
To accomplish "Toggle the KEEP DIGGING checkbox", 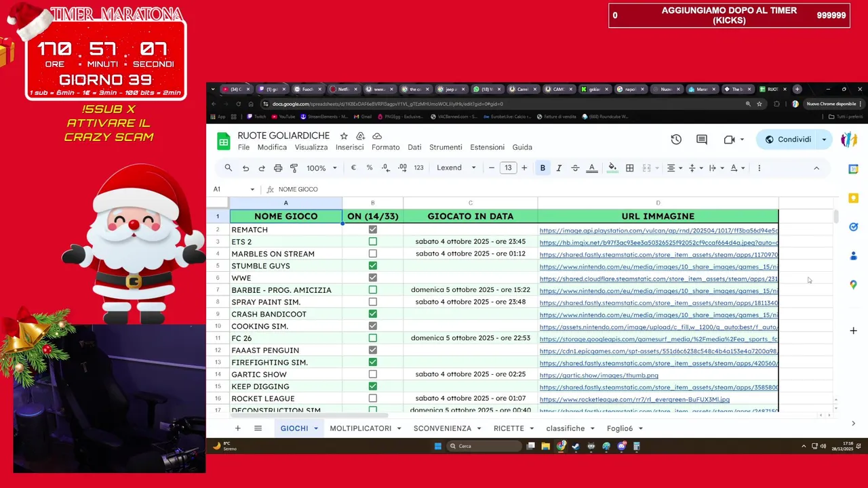I will coord(372,386).
